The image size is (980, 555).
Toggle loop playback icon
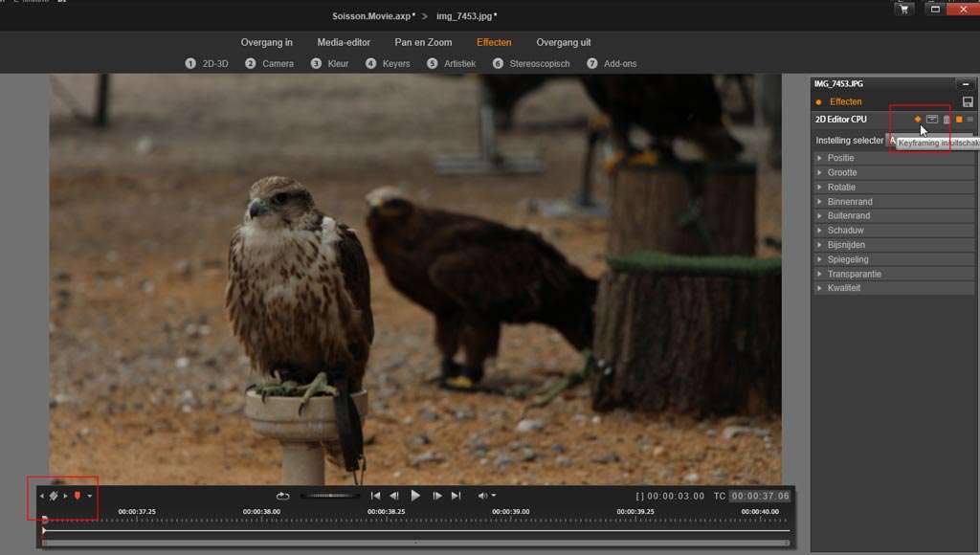coord(283,496)
